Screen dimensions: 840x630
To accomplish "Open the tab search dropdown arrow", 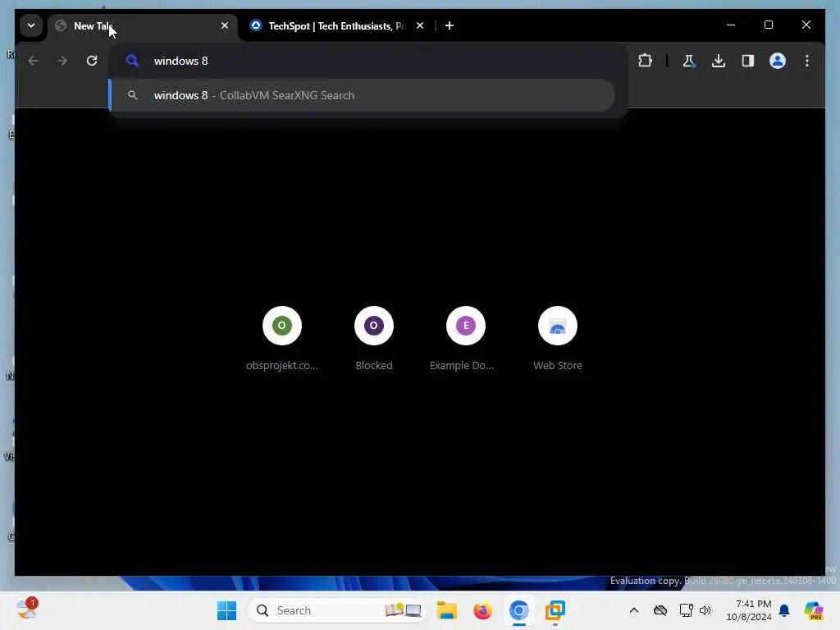I will coord(31,25).
